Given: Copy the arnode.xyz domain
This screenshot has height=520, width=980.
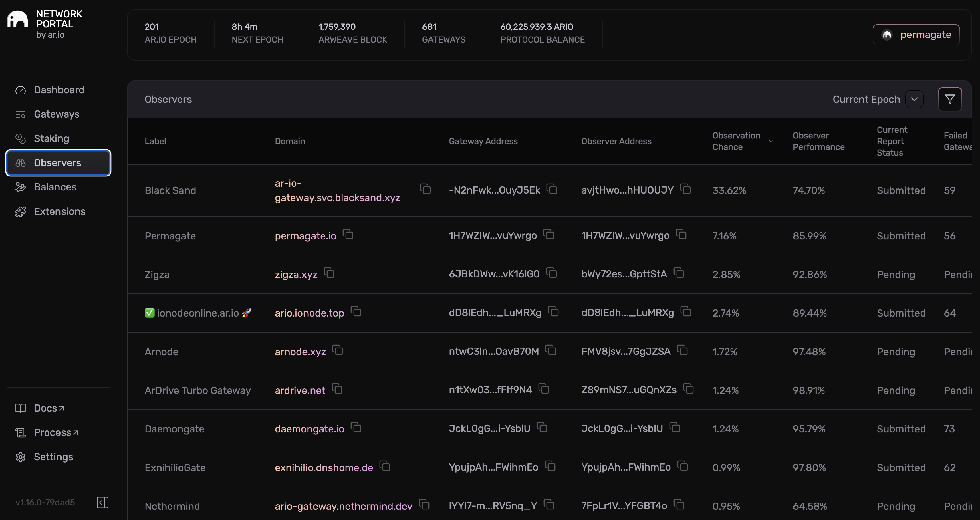Looking at the screenshot, I should [x=338, y=350].
